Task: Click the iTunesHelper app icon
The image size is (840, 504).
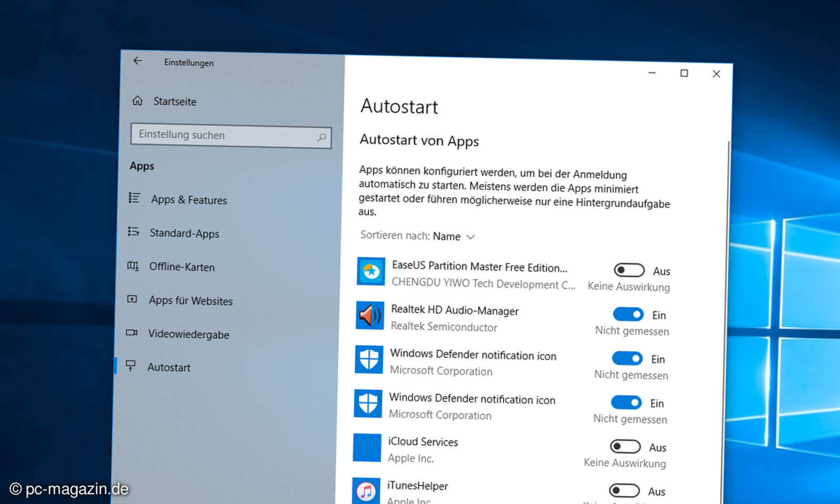Action: pyautogui.click(x=367, y=491)
